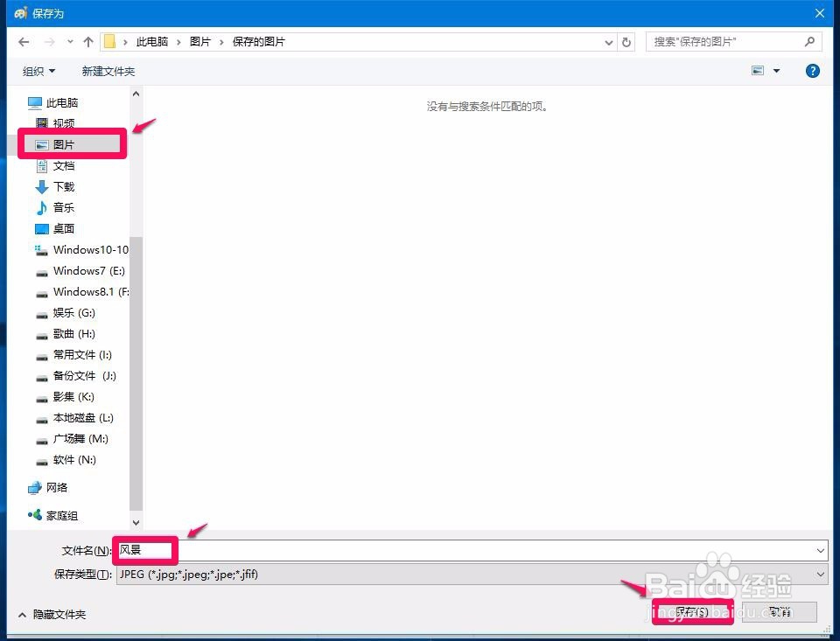Screen dimensions: 840x641
Task: Click the 家庭组 icon
Action: (x=35, y=514)
